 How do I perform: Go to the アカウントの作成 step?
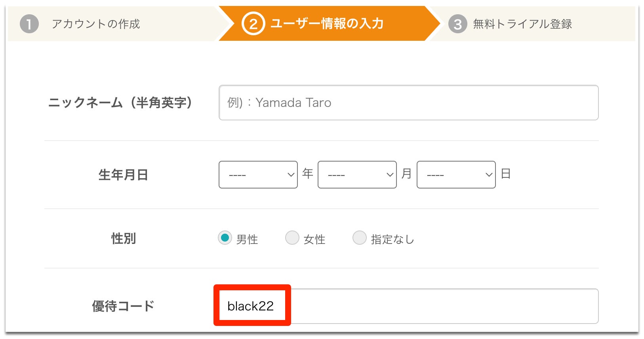pyautogui.click(x=95, y=24)
